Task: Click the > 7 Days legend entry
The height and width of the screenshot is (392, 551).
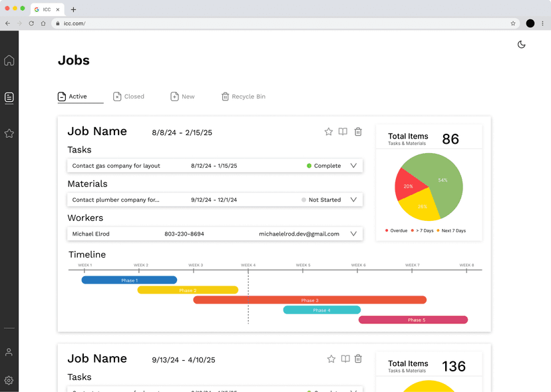Action: (422, 231)
